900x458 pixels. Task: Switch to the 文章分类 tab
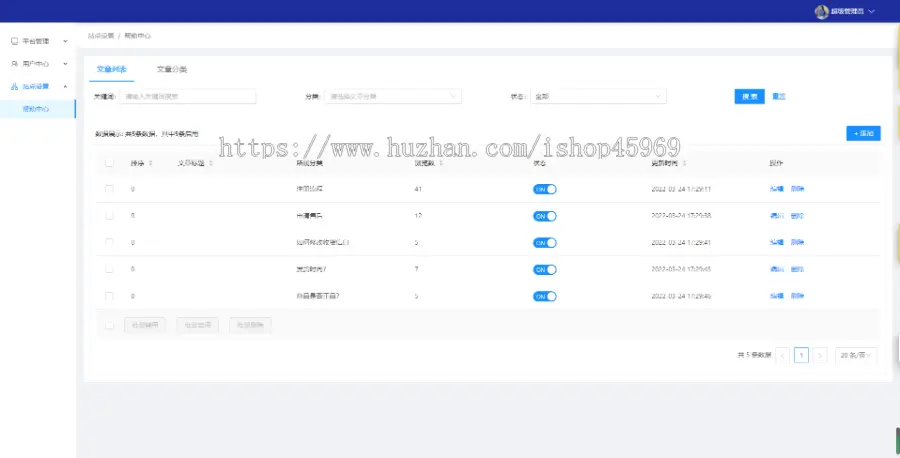coord(172,69)
